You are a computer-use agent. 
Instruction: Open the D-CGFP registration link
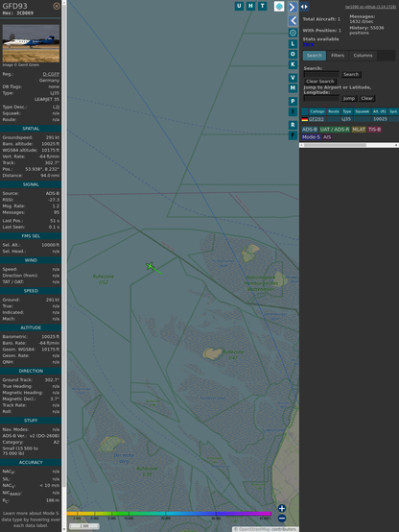tap(51, 74)
